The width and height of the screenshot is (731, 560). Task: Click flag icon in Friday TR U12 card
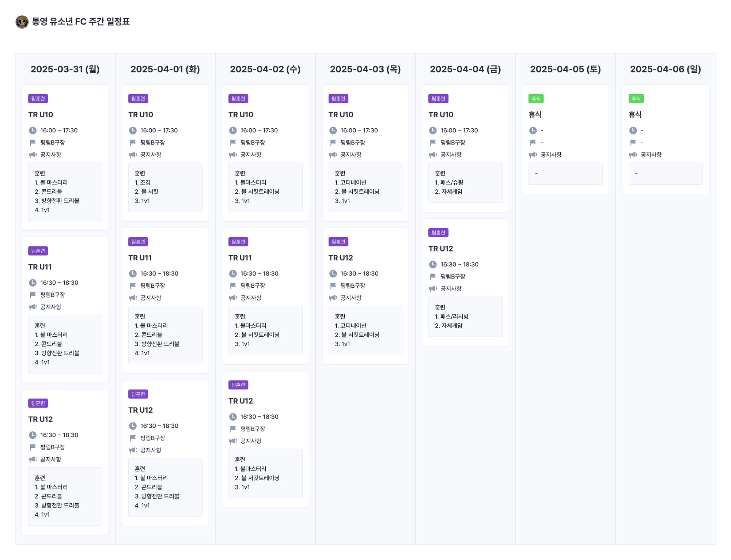pyautogui.click(x=433, y=277)
